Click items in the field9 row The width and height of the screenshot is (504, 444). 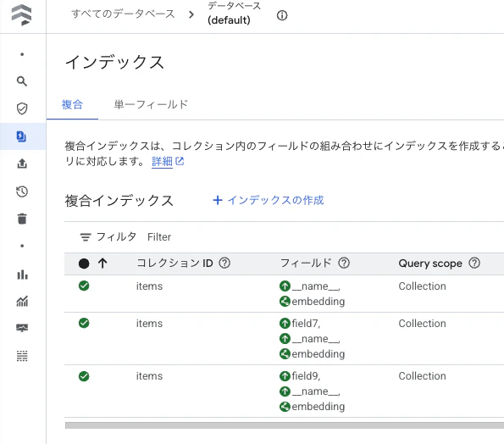coord(149,376)
